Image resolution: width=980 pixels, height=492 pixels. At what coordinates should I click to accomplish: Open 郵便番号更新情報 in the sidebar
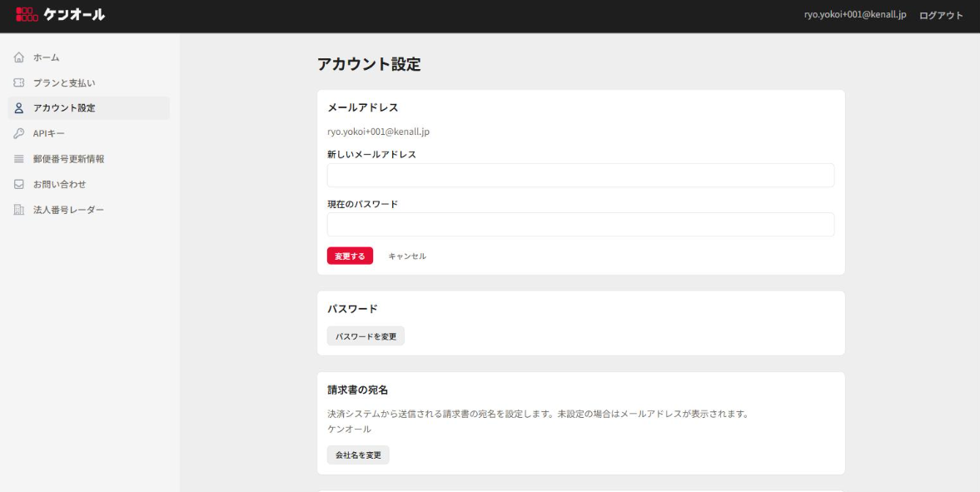point(89,159)
